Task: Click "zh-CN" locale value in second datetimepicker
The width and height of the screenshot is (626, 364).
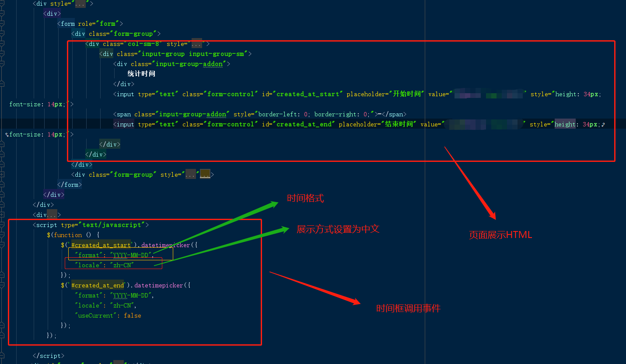Action: [122, 305]
